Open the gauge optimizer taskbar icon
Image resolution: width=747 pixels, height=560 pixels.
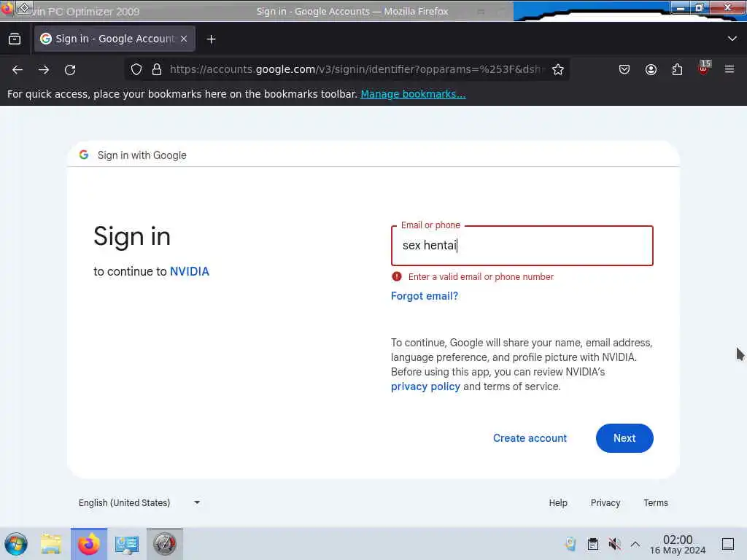coord(165,544)
